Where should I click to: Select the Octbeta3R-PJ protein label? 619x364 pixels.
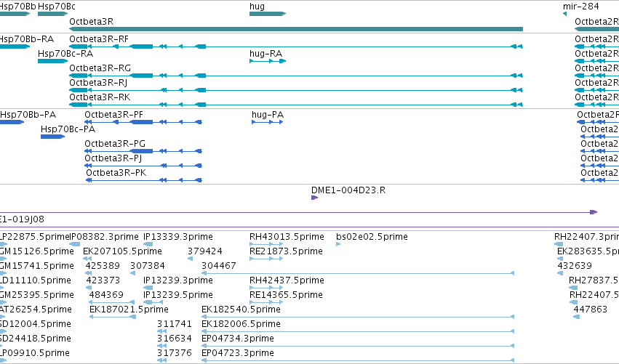[x=113, y=158]
